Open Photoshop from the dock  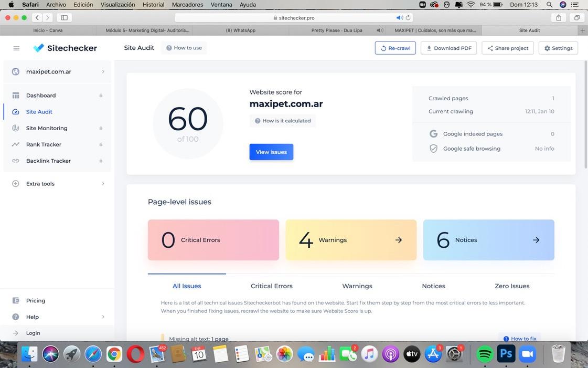506,354
